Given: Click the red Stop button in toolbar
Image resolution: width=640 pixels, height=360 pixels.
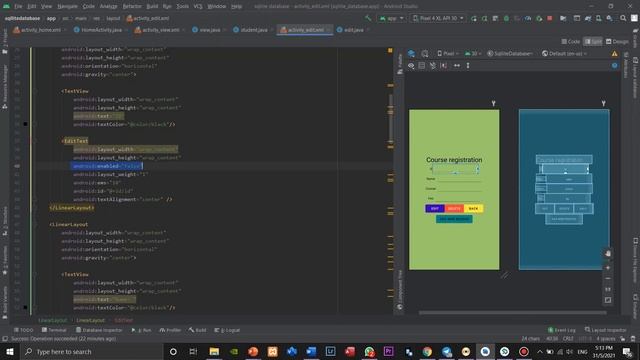Looking at the screenshot, I should [550, 18].
